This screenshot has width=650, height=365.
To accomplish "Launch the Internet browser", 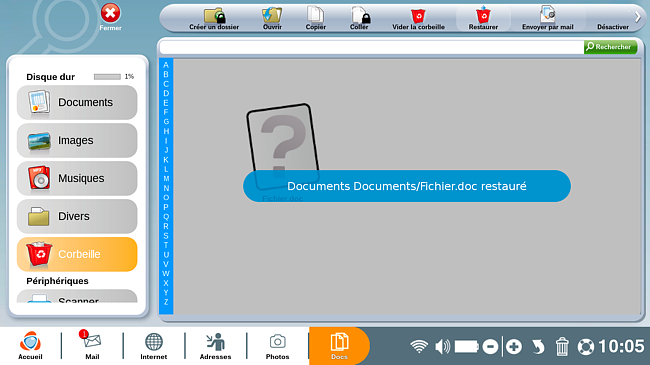I will click(153, 346).
